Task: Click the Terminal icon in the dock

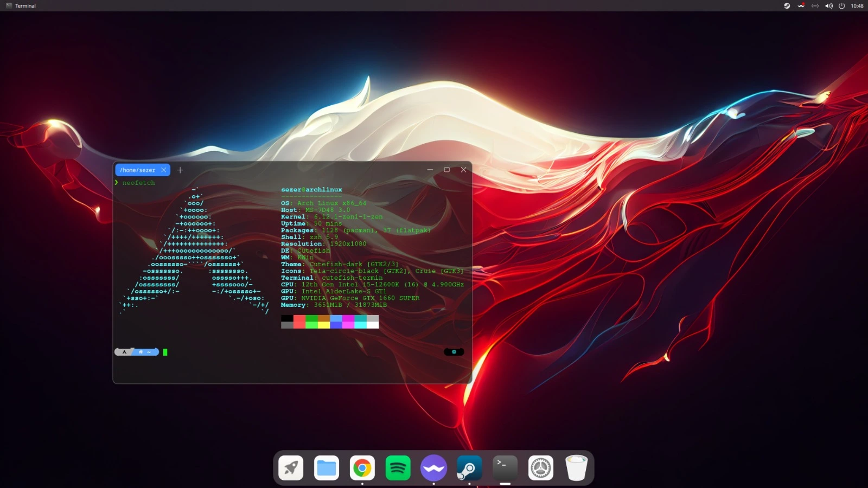Action: click(505, 467)
